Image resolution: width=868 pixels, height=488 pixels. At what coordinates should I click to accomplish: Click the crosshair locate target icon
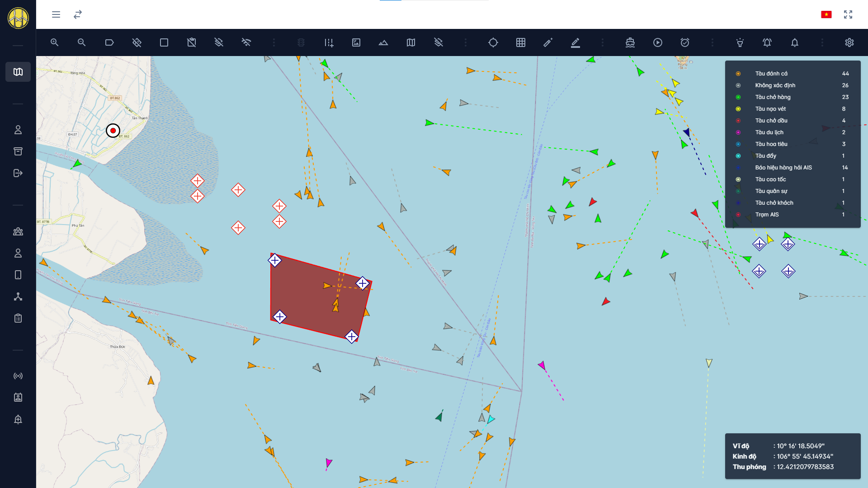pos(493,42)
